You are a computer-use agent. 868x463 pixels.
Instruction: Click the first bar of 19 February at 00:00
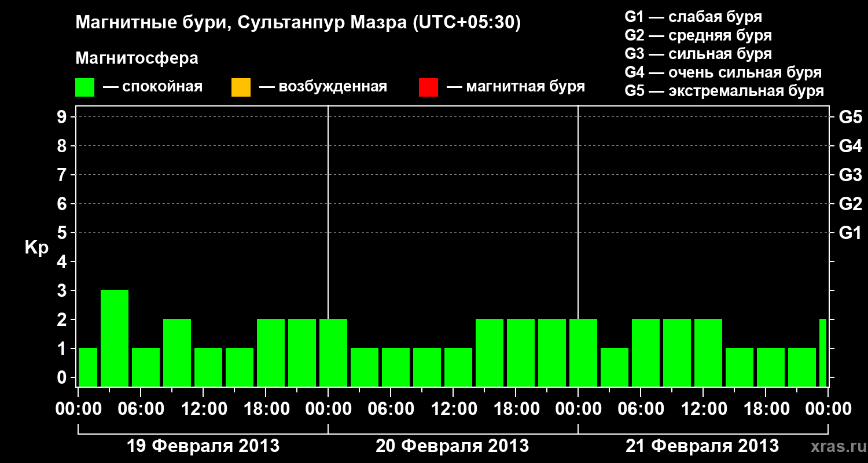point(88,367)
